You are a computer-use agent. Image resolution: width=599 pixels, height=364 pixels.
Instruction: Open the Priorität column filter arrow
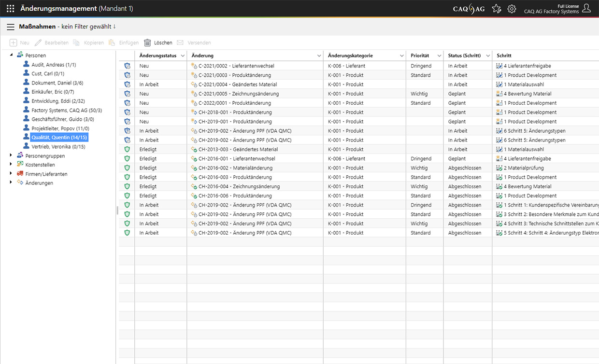tap(439, 56)
